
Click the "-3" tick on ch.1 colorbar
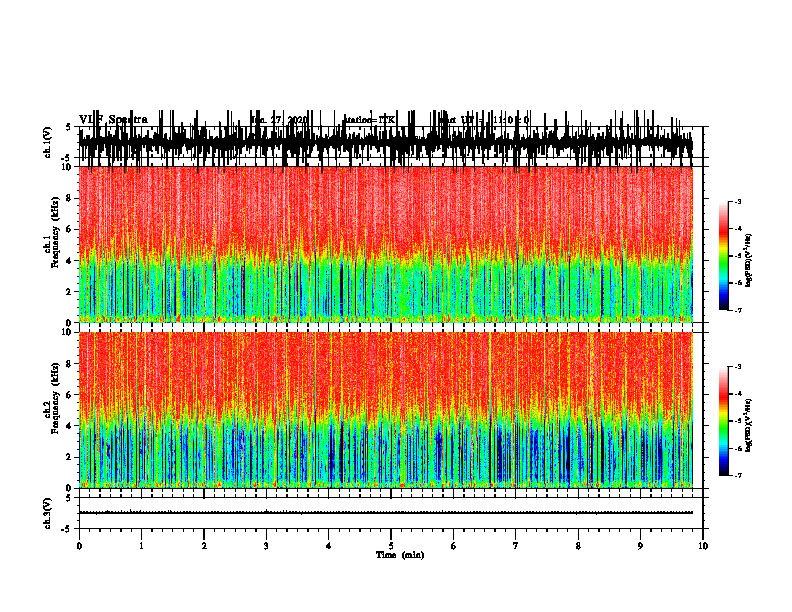pos(737,201)
